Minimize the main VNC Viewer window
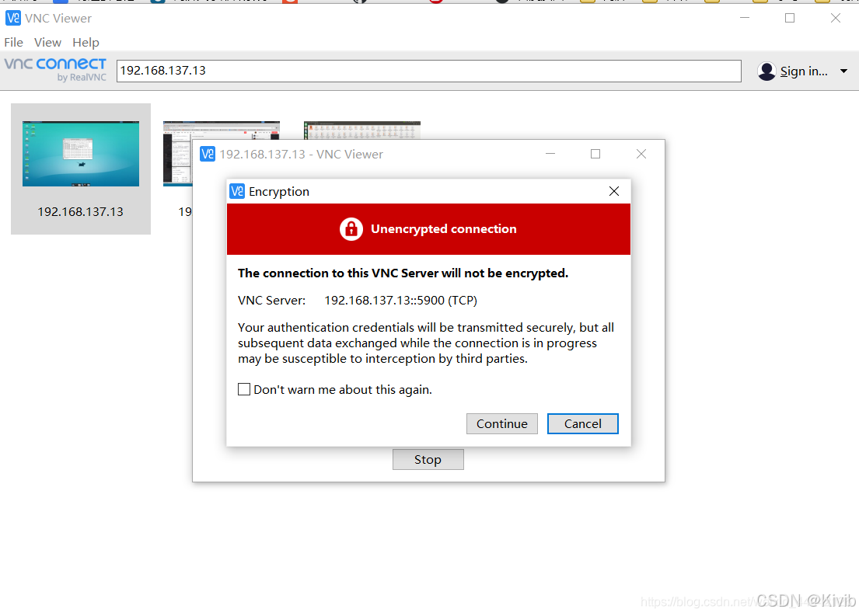 coord(745,18)
